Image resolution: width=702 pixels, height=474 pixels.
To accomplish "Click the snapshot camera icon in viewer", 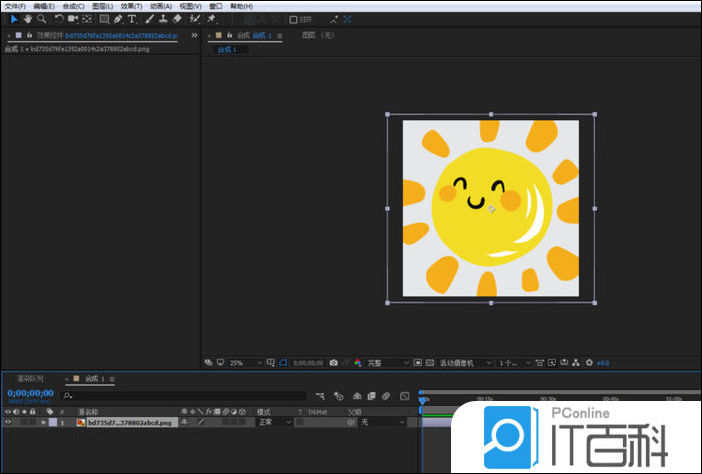I will coord(333,362).
